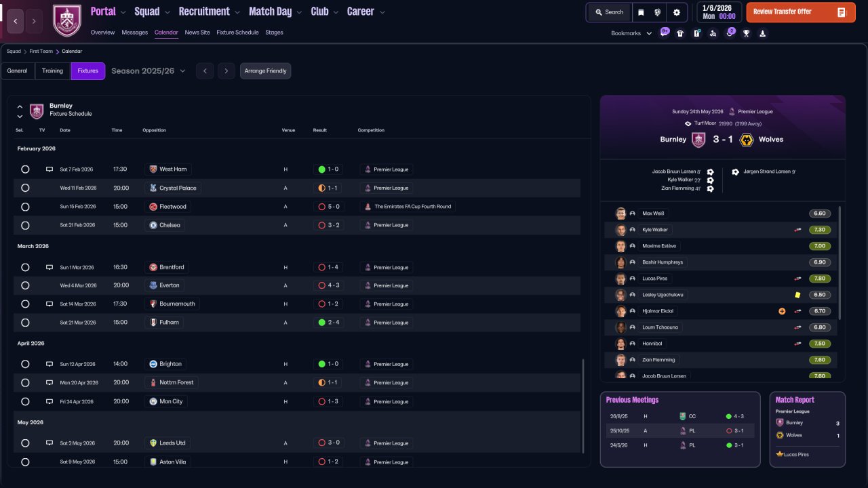Switch to the General tab

pyautogui.click(x=18, y=71)
